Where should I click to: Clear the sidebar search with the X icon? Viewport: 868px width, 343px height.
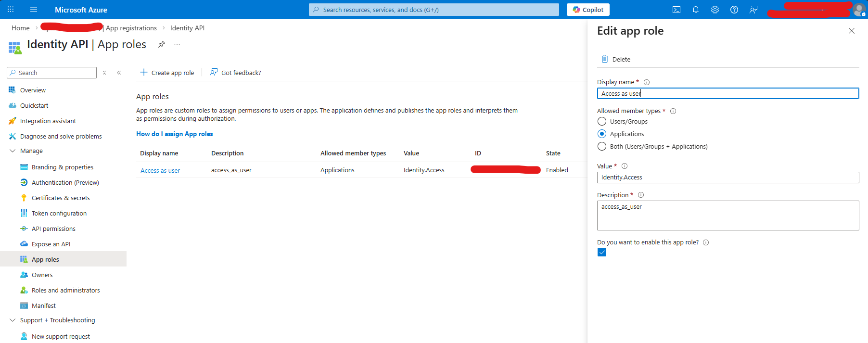pos(104,73)
